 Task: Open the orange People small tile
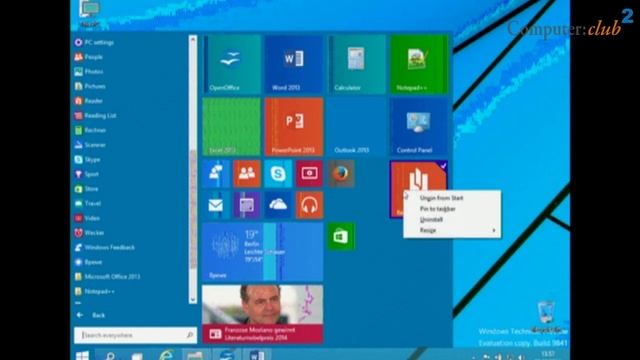tap(247, 174)
